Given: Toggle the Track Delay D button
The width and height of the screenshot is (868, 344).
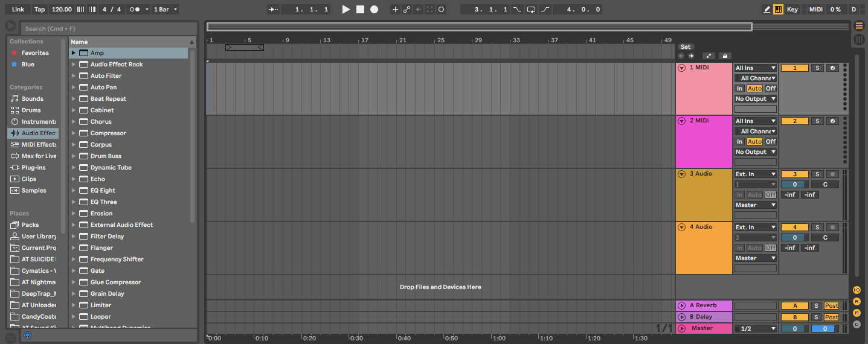Looking at the screenshot, I should pyautogui.click(x=857, y=324).
